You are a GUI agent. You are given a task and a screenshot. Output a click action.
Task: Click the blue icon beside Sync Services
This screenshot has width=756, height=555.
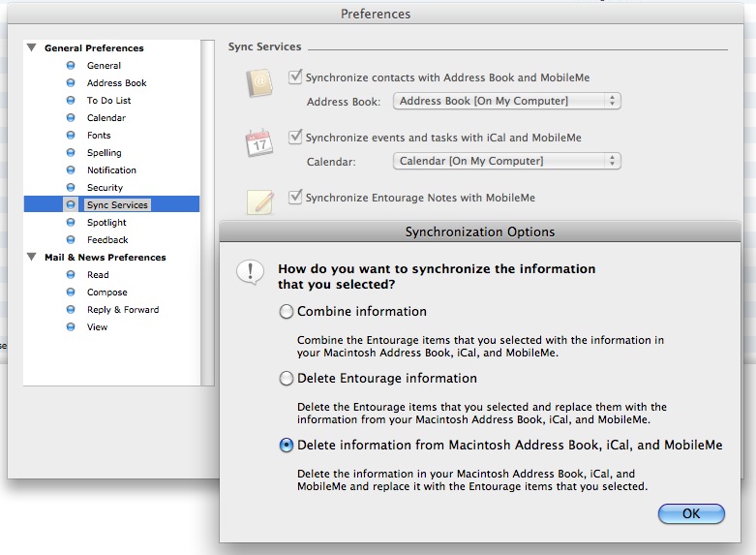pyautogui.click(x=71, y=204)
